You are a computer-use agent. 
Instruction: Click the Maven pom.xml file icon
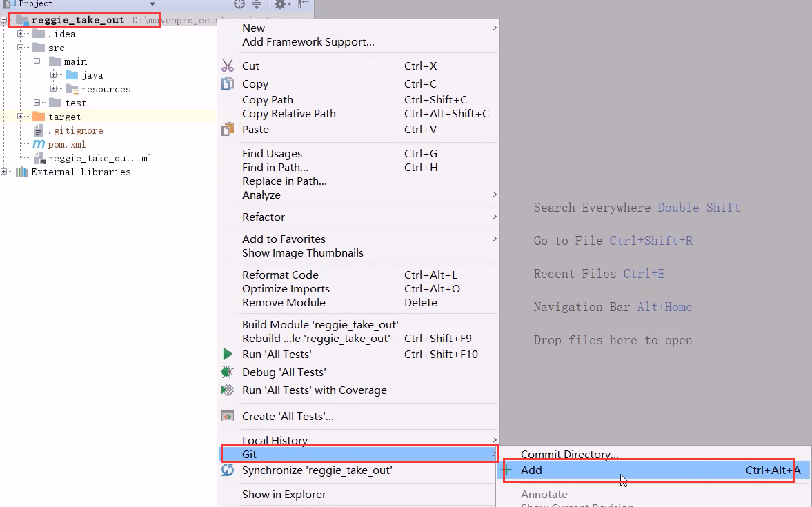[39, 144]
